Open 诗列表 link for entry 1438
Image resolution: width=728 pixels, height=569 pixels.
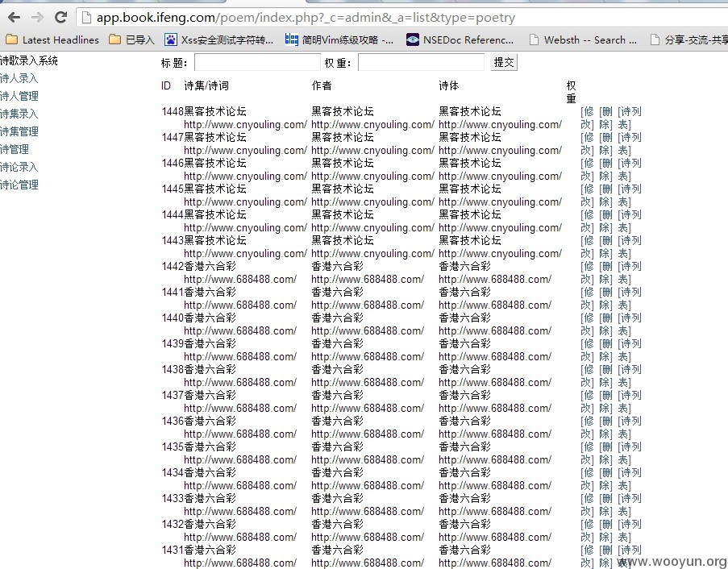click(630, 376)
